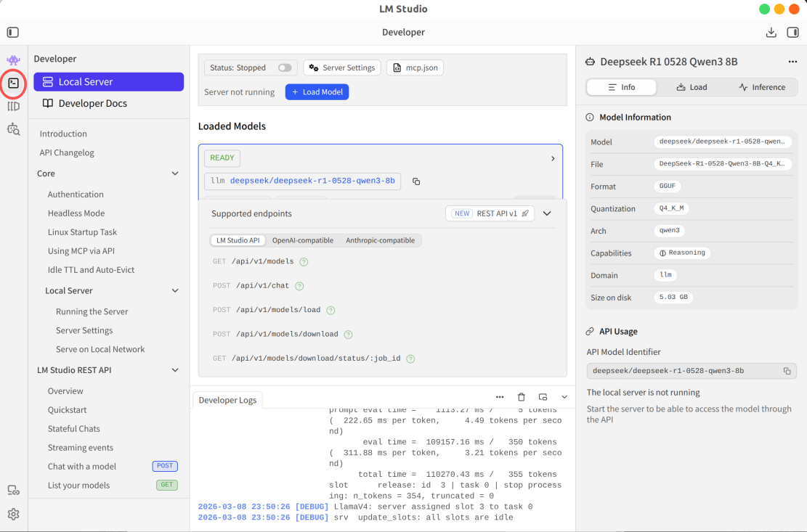Click the Load Model button
Image resolution: width=807 pixels, height=532 pixels.
pyautogui.click(x=317, y=92)
